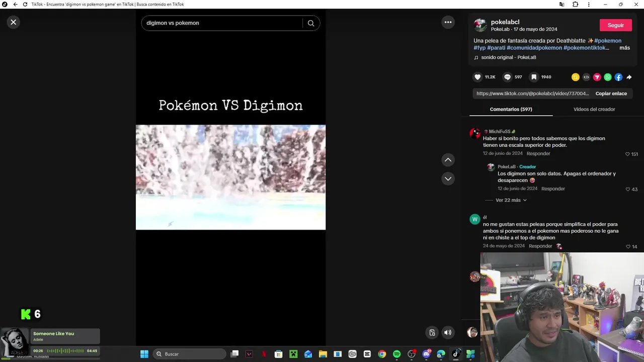This screenshot has height=362, width=644.
Task: Go to next video with down arrow
Action: [448, 178]
